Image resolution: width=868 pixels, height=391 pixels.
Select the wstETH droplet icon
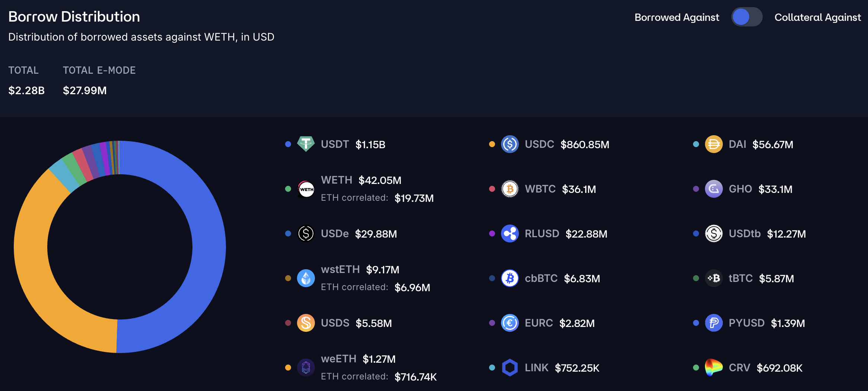(306, 278)
